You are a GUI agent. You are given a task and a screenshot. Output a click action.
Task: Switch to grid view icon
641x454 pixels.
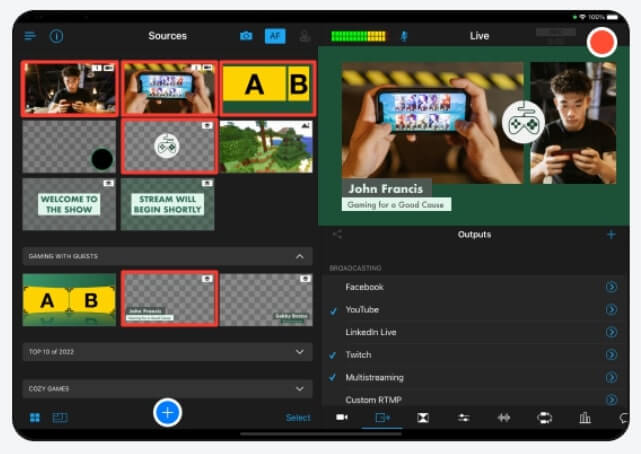click(x=35, y=418)
